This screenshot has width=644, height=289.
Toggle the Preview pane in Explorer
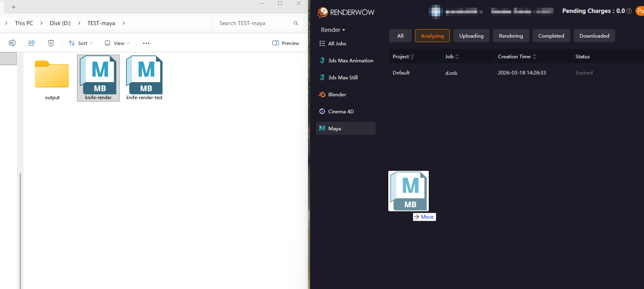tap(286, 43)
